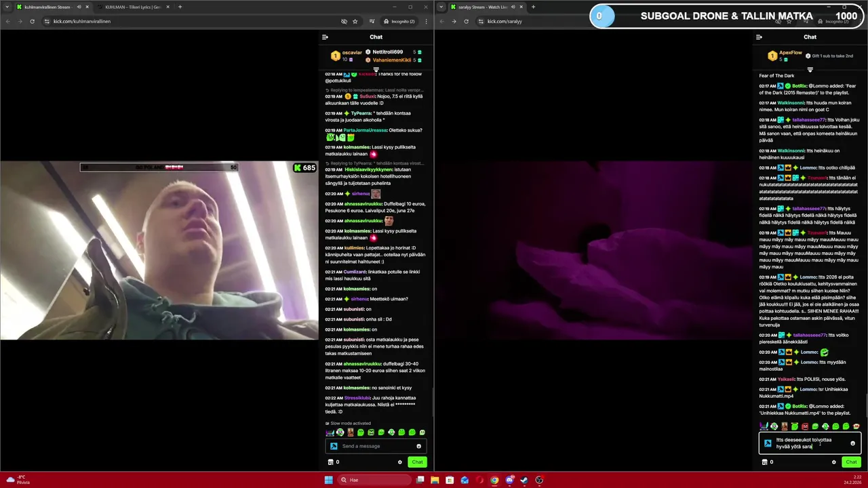Open the taskbar clock and date

point(852,480)
